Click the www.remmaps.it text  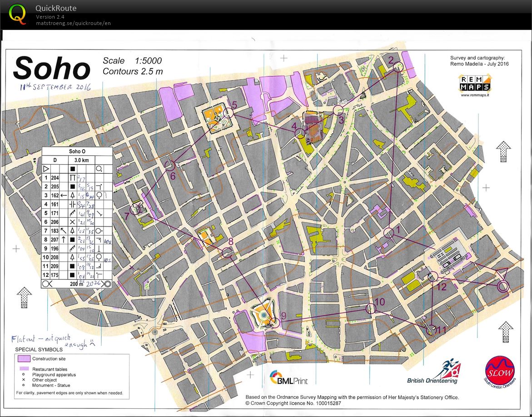coord(475,95)
